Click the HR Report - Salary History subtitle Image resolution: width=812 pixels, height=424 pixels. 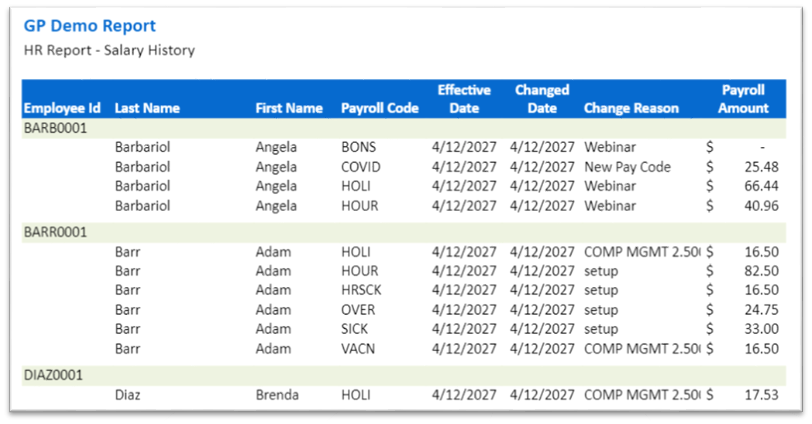pos(109,50)
